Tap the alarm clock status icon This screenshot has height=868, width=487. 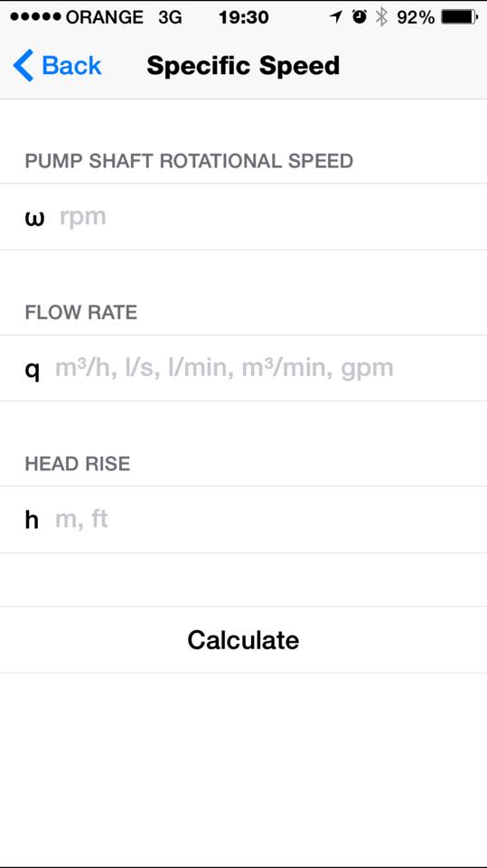pyautogui.click(x=360, y=17)
